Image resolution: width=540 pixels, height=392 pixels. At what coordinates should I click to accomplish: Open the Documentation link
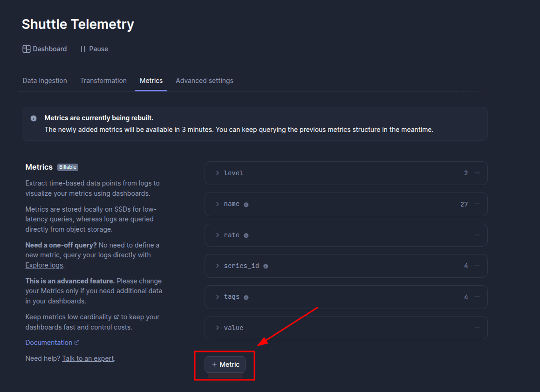pos(49,343)
